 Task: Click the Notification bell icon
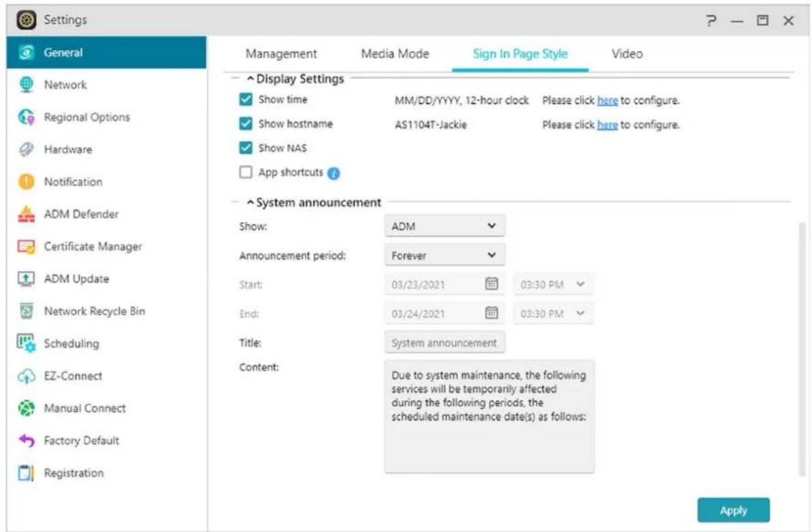22,183
